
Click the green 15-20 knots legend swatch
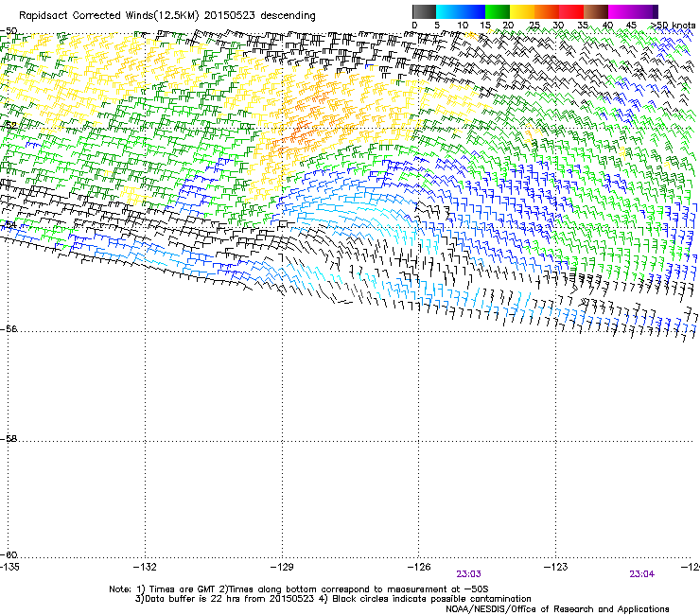498,11
